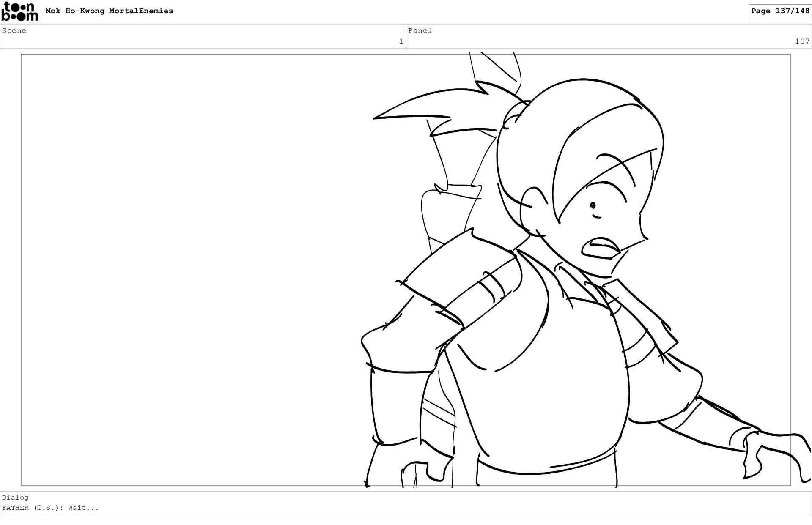
Task: Click the Page 137/148 indicator box
Action: 780,11
